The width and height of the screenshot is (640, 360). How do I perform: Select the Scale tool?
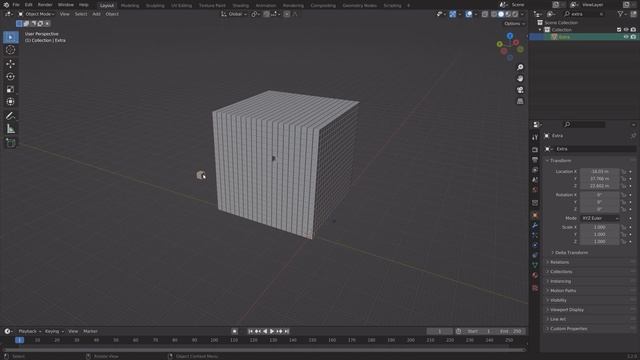point(11,89)
